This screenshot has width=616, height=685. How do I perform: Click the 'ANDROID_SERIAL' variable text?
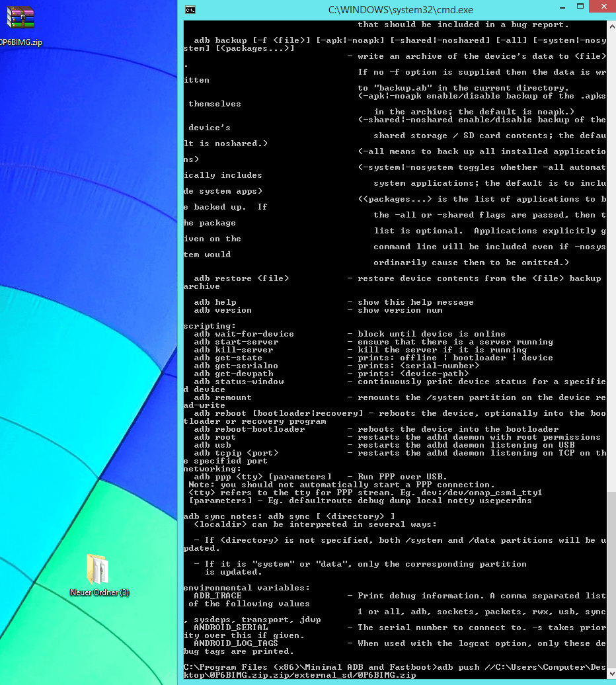231,627
